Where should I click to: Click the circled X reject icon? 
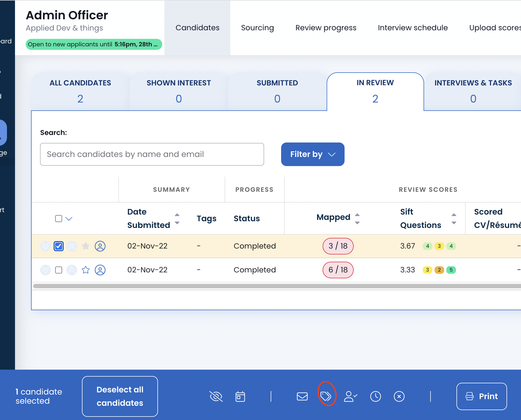point(399,396)
